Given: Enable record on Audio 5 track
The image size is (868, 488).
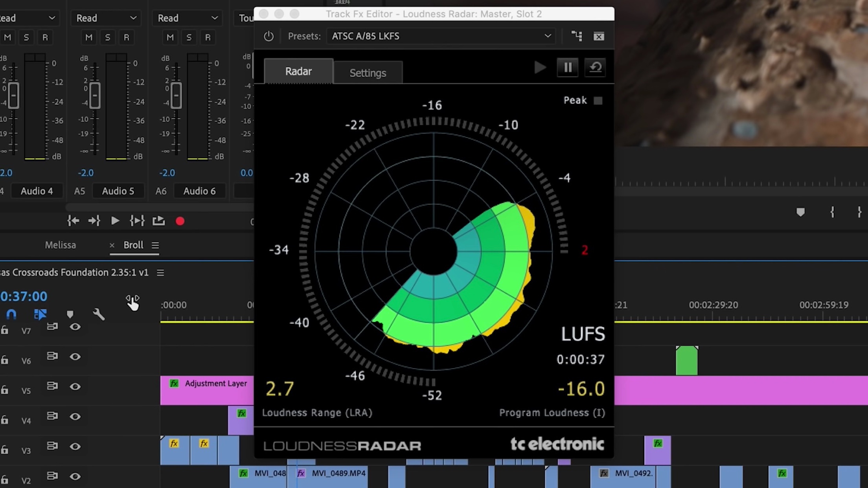Looking at the screenshot, I should coord(127,37).
